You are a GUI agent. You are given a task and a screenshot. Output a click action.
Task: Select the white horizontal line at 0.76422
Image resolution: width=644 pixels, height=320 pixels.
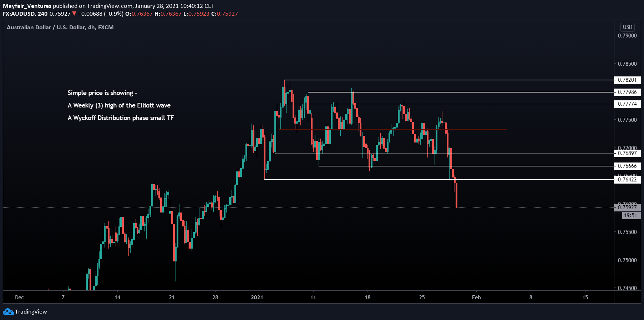(439, 180)
